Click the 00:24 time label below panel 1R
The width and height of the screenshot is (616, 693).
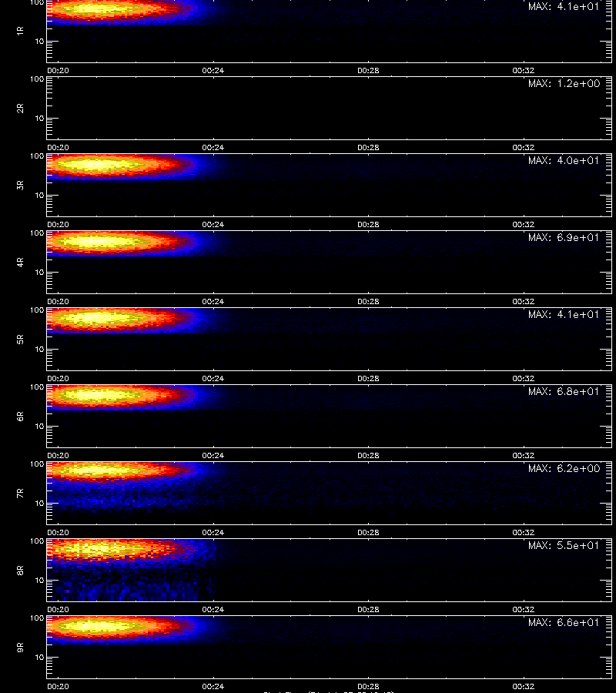click(213, 70)
